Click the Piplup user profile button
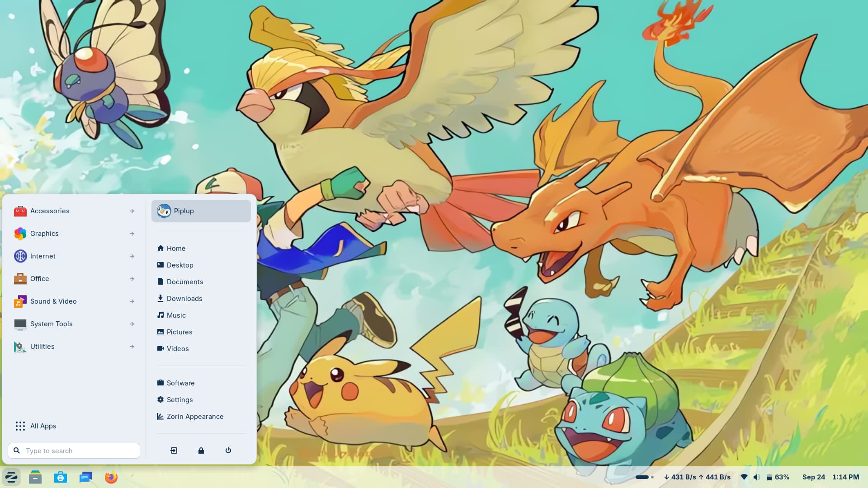Image resolution: width=868 pixels, height=488 pixels. (201, 211)
